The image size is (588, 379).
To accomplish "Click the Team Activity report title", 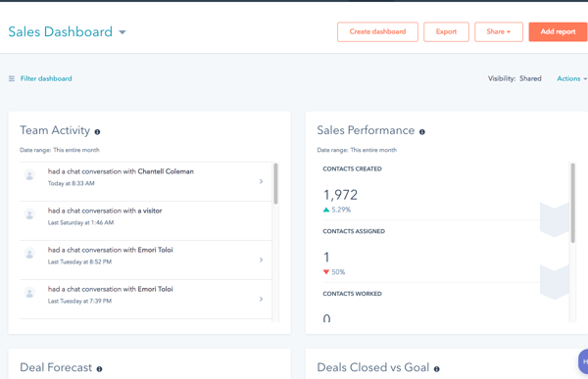I will click(55, 130).
